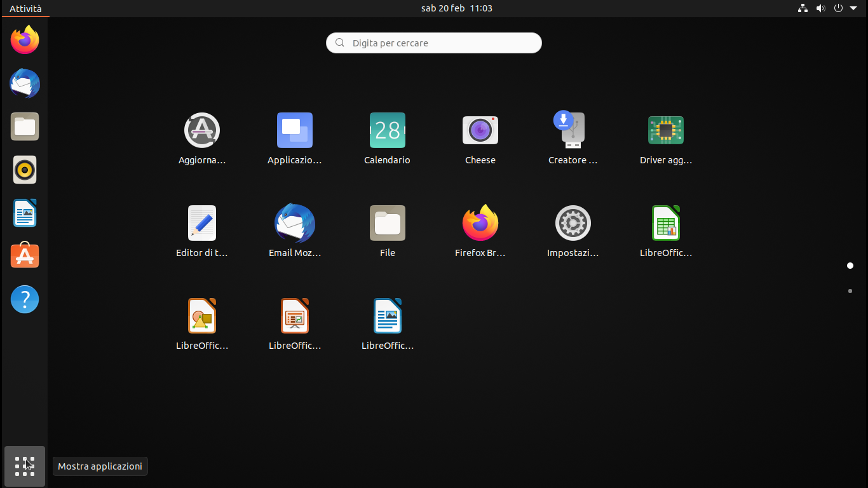Focus the Digita per cercare search field
868x488 pixels.
pyautogui.click(x=434, y=43)
